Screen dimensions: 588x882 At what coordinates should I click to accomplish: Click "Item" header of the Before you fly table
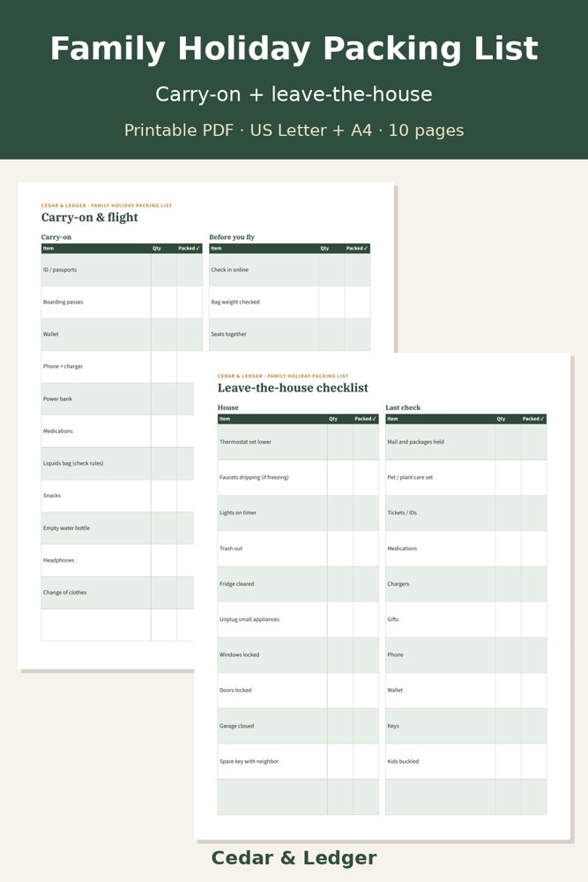[x=216, y=248]
